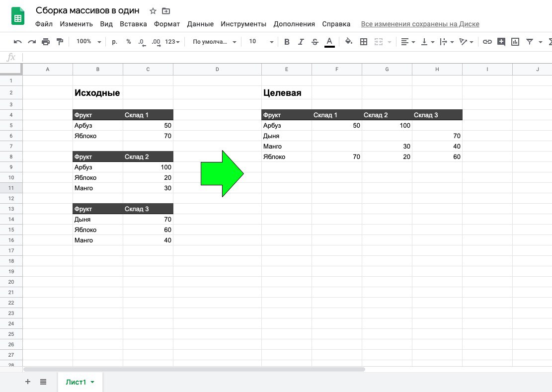The width and height of the screenshot is (552, 392).
Task: Select the Дыня cell in column E
Action: (287, 136)
